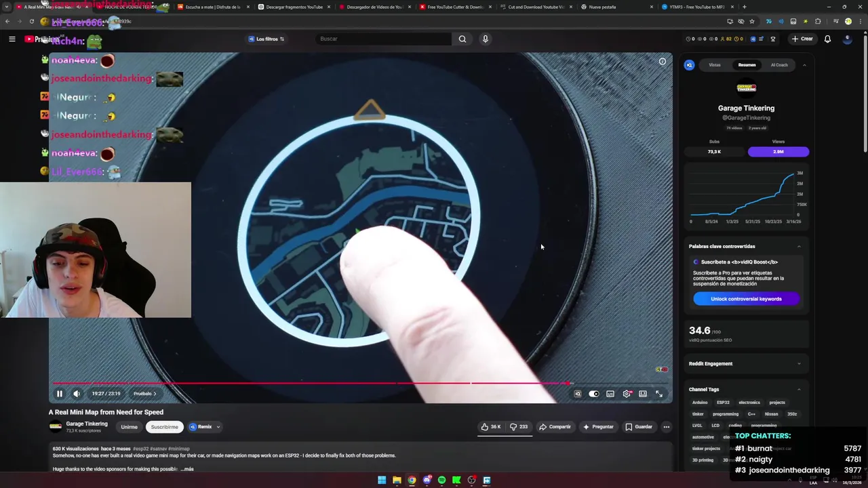Open Garage Tinkering channel avatar
868x488 pixels.
coord(56,426)
